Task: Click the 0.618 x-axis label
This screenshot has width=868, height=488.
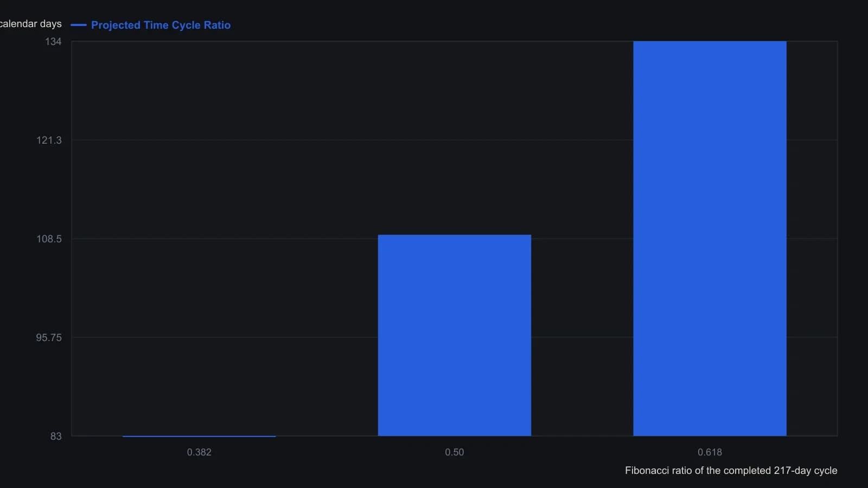Action: pos(710,452)
